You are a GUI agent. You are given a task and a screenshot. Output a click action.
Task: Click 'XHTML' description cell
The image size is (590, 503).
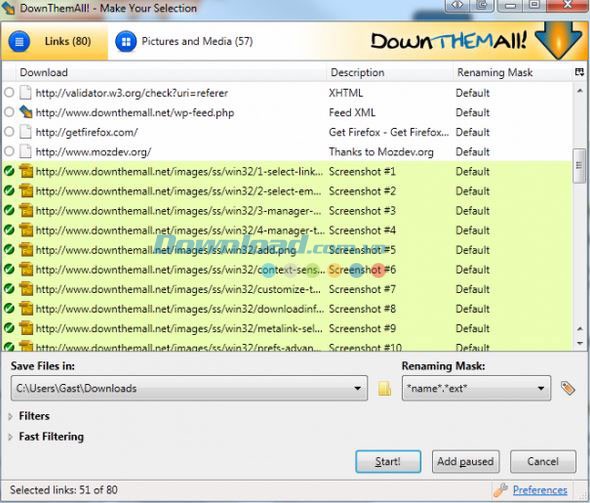(x=345, y=93)
